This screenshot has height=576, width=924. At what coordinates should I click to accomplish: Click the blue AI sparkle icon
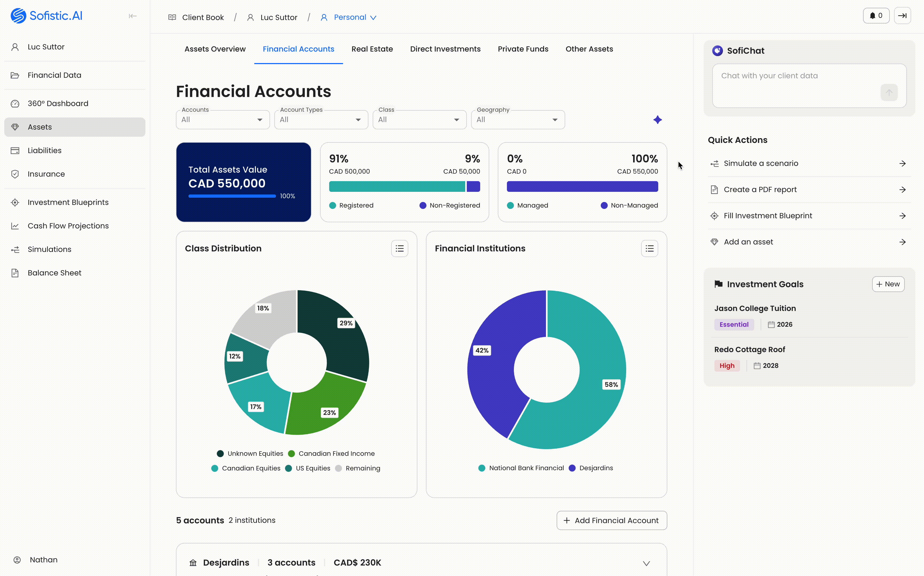657,120
